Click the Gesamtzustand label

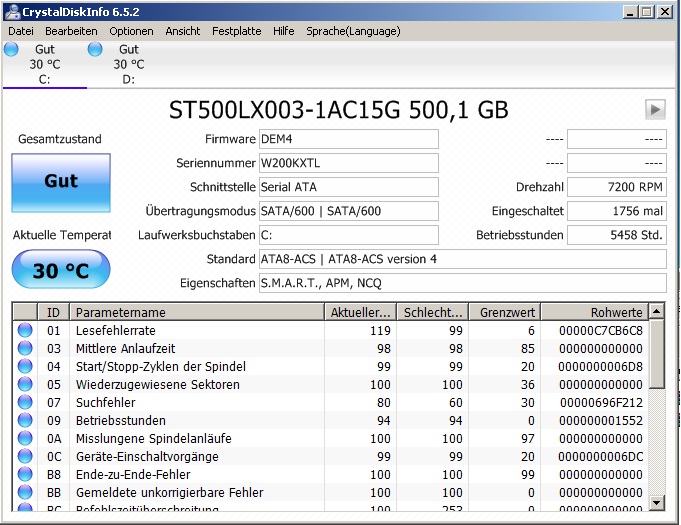60,139
